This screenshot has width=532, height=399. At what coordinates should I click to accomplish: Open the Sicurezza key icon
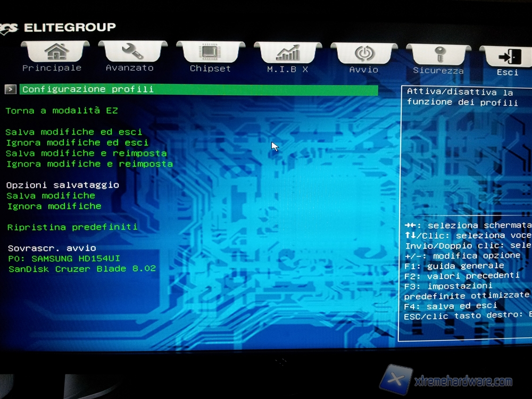[x=438, y=55]
